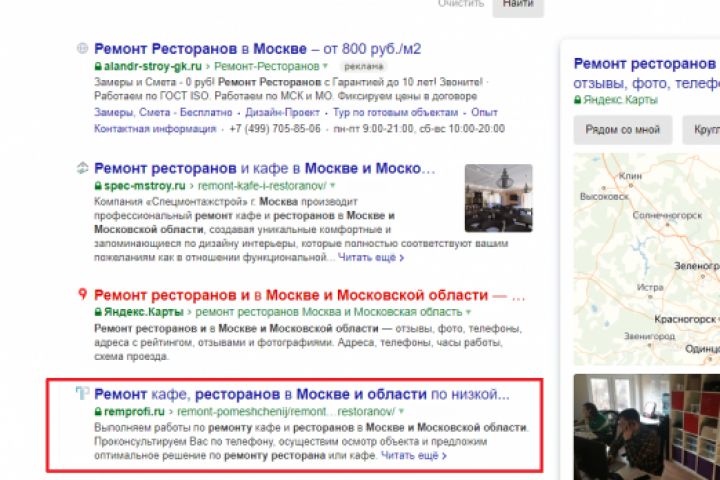Expand the arrow after Москва и Московская область breadcrumb
Screen dimensions: 720x480
[468, 312]
